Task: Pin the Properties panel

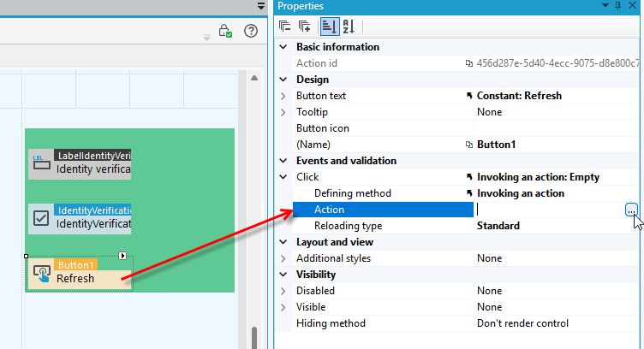Action: [x=617, y=6]
